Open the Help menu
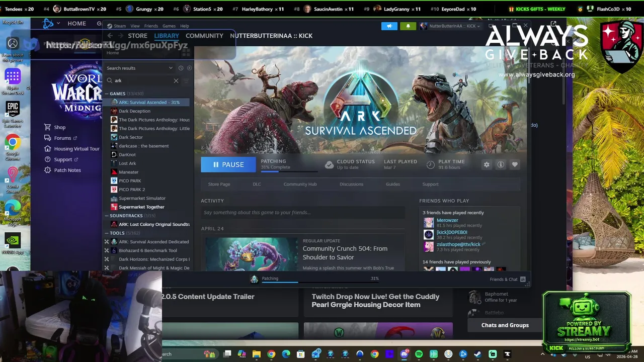 [x=185, y=26]
